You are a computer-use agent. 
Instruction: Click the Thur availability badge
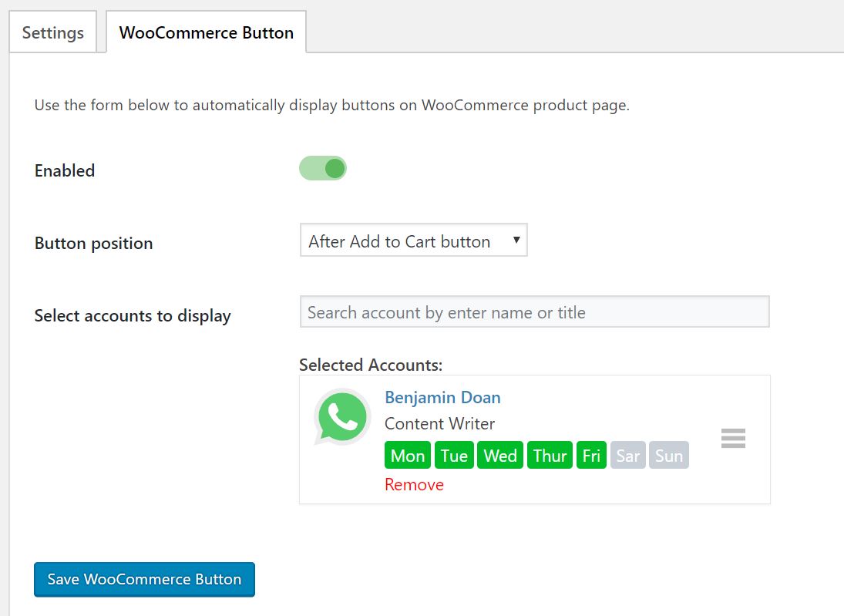pos(550,456)
